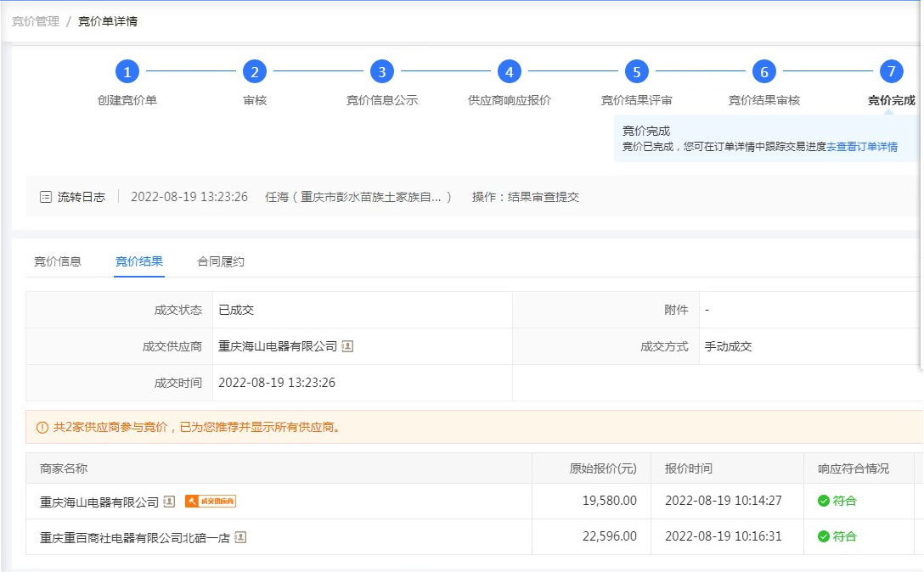The image size is (924, 572).
Task: Click the orange 成交供应商 badge
Action: [210, 502]
